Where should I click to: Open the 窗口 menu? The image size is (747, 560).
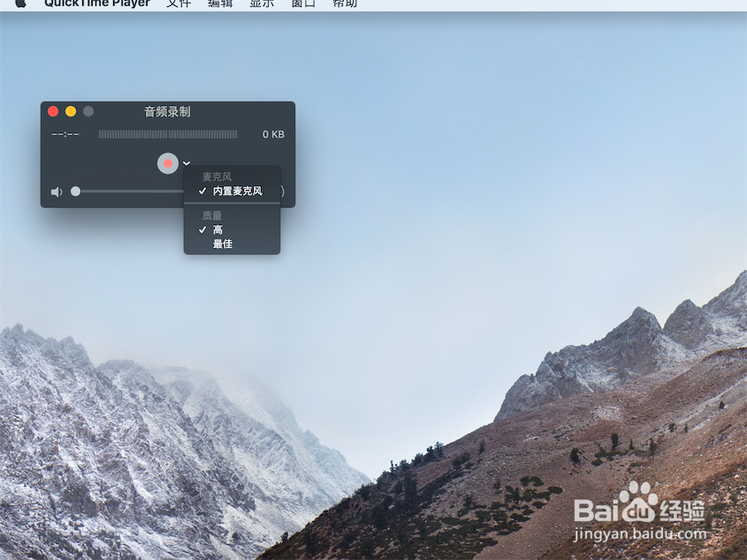301,4
